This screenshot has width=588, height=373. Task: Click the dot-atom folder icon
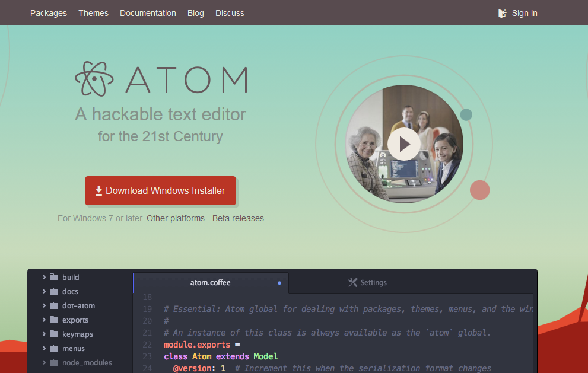click(55, 305)
